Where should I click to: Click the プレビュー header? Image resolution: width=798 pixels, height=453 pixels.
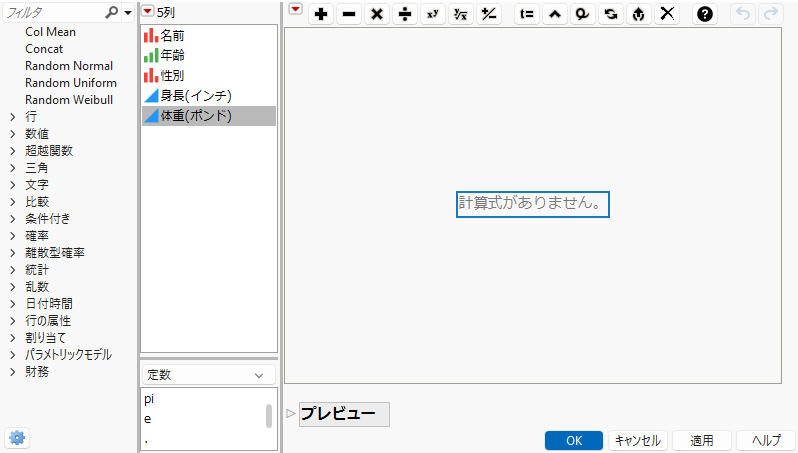coord(344,414)
